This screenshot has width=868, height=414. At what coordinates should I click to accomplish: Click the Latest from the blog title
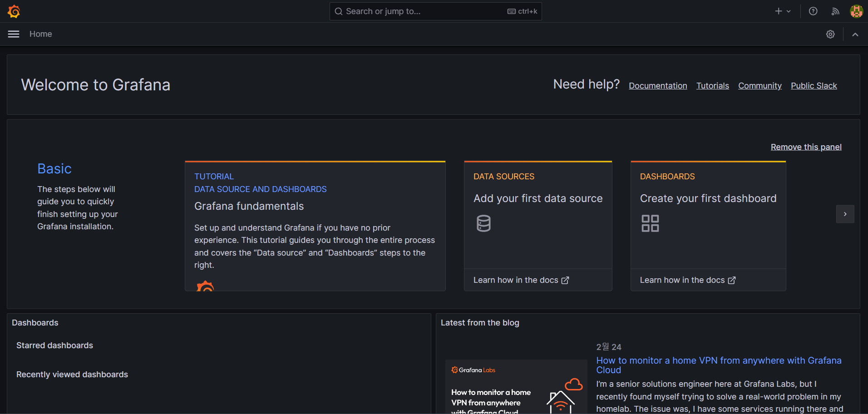(480, 323)
